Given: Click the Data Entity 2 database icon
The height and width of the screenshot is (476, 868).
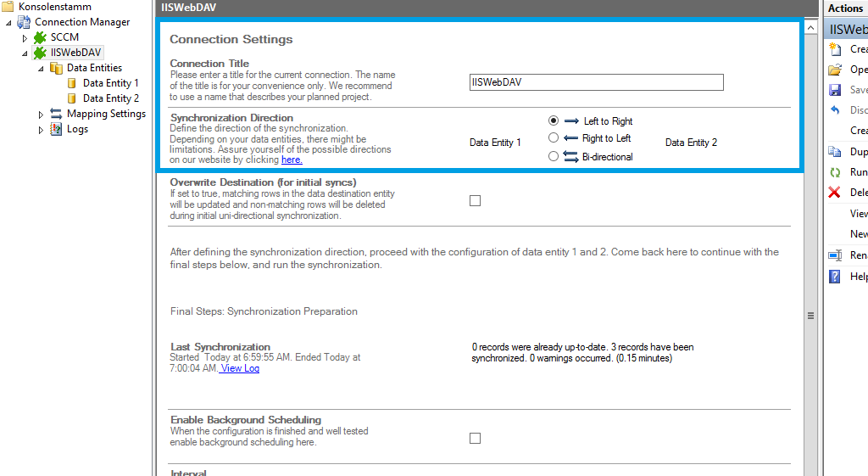Looking at the screenshot, I should point(72,98).
